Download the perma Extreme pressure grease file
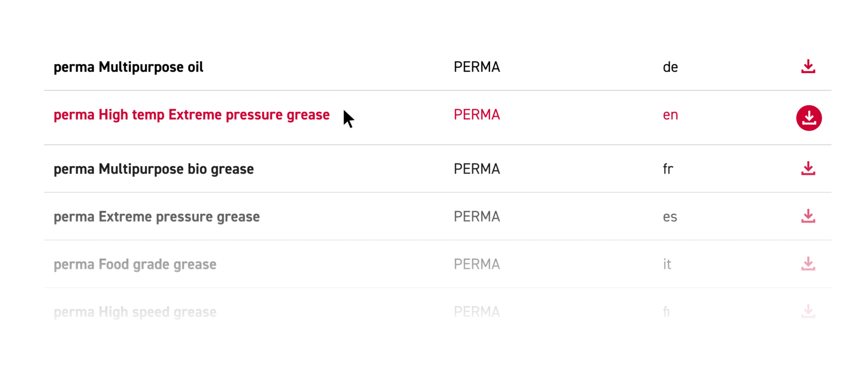The height and width of the screenshot is (366, 868). 808,216
